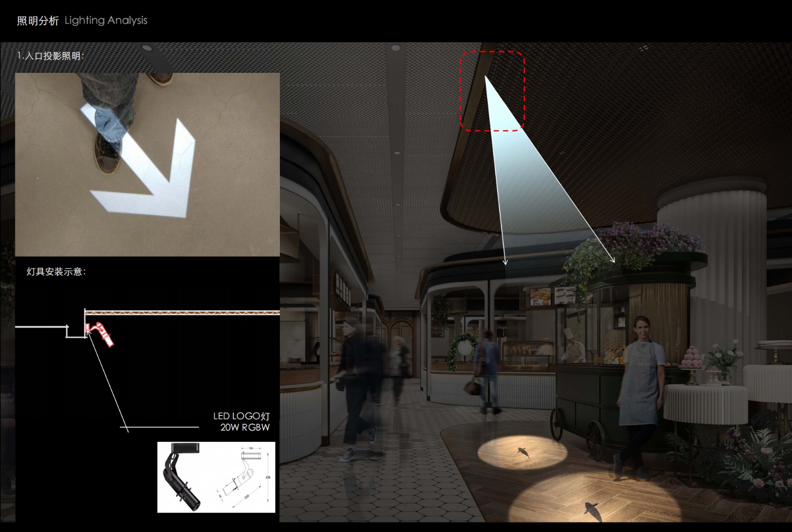
Task: Click the red luminaire symbol in installation diagram
Action: (x=101, y=334)
